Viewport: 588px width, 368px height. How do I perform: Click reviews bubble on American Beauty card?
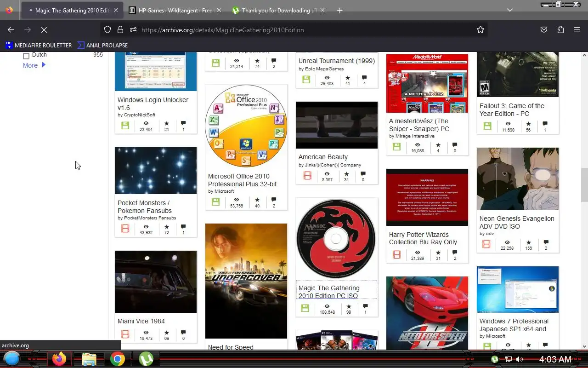tap(363, 174)
